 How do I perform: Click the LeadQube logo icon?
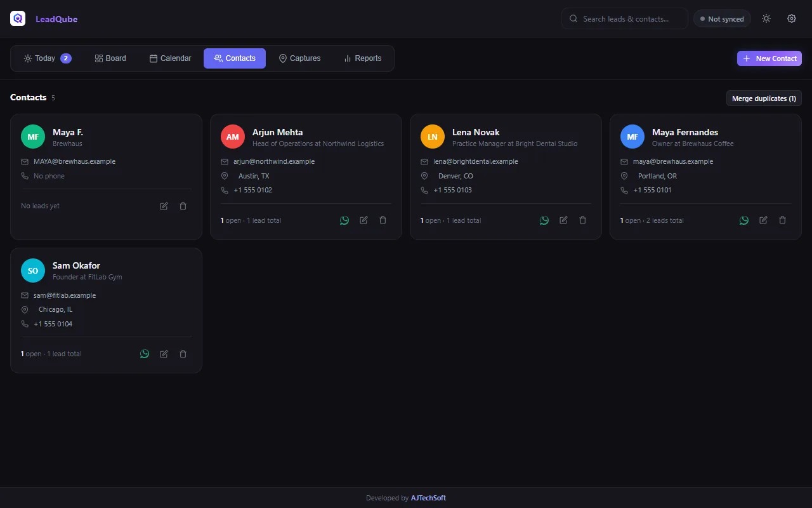tap(18, 18)
